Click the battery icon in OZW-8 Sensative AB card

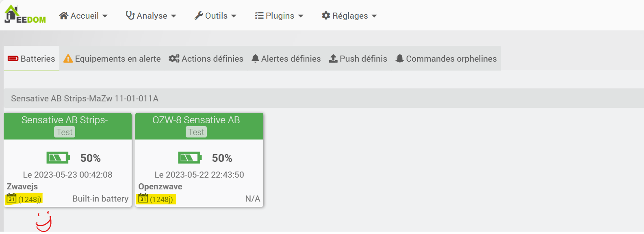tap(190, 158)
